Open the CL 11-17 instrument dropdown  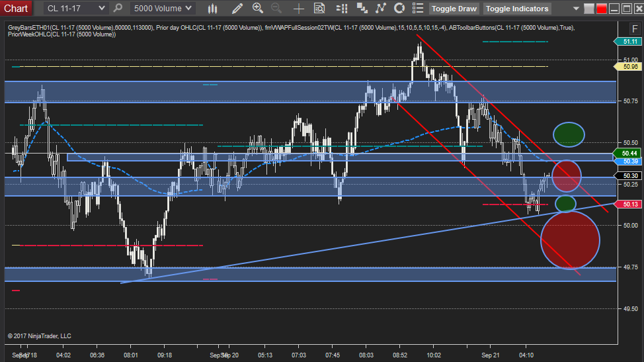[76, 8]
